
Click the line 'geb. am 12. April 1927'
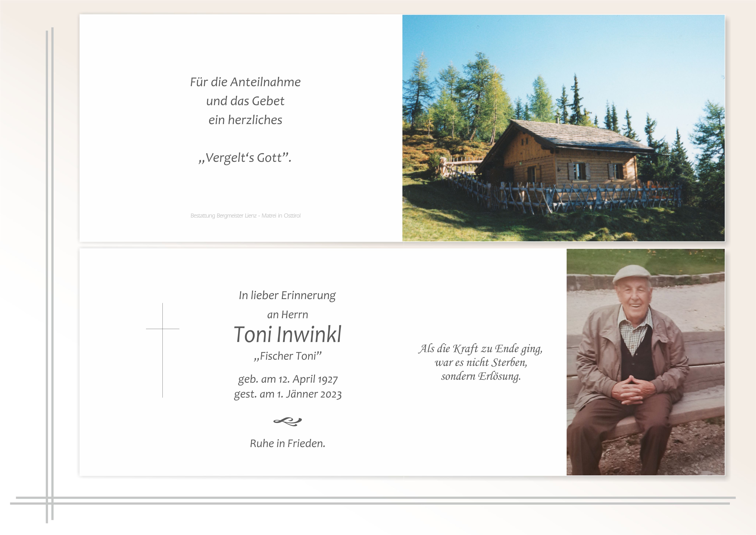(288, 379)
